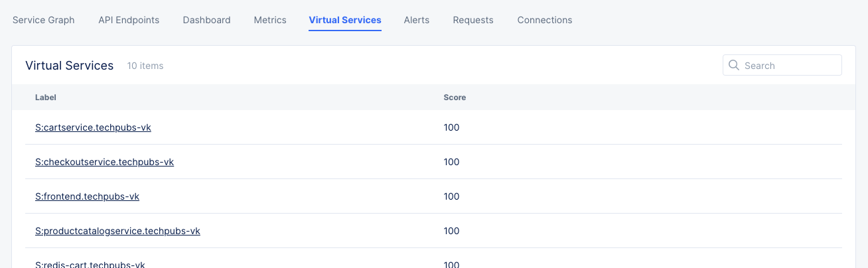This screenshot has width=868, height=268.
Task: Open the Alerts tab
Action: pos(416,20)
